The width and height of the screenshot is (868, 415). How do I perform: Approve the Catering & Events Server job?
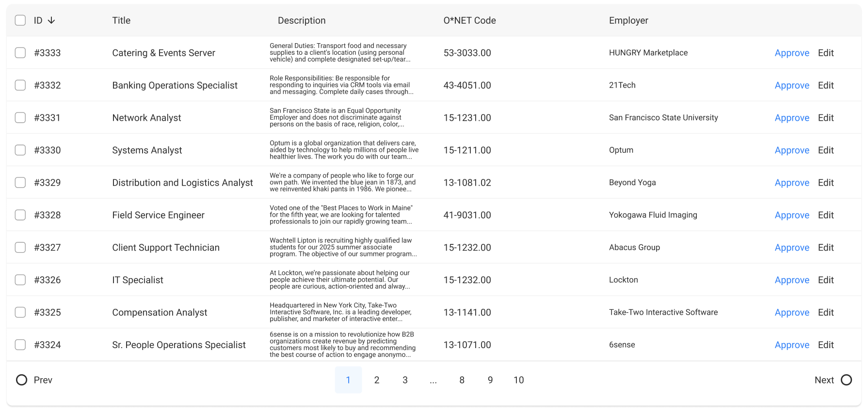click(x=792, y=53)
